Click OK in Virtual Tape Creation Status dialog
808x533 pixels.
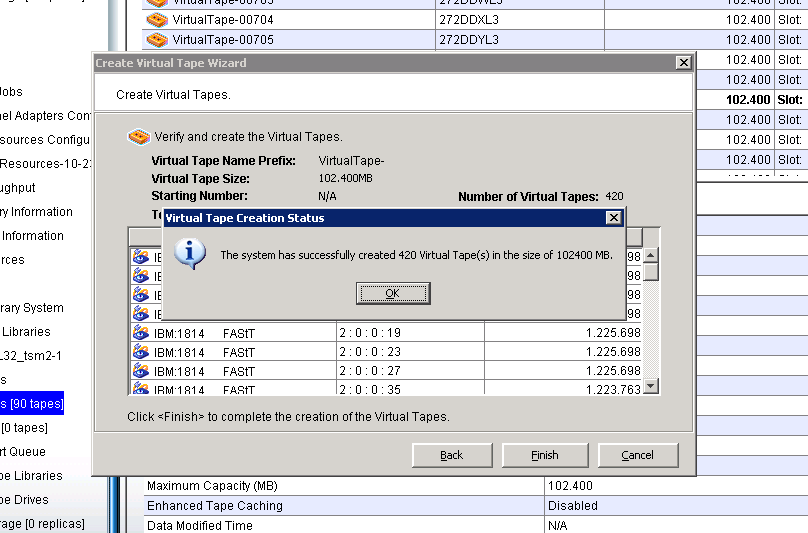[x=393, y=293]
